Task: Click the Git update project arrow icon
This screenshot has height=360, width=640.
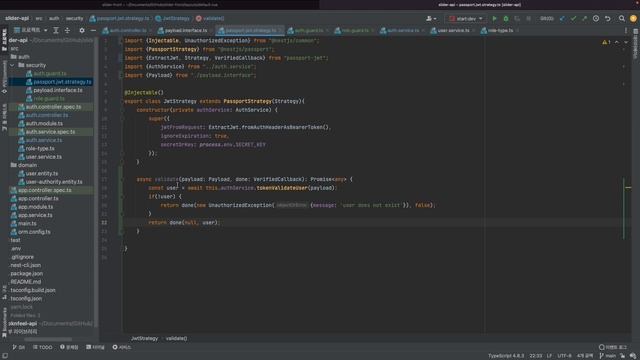Action: [562, 18]
